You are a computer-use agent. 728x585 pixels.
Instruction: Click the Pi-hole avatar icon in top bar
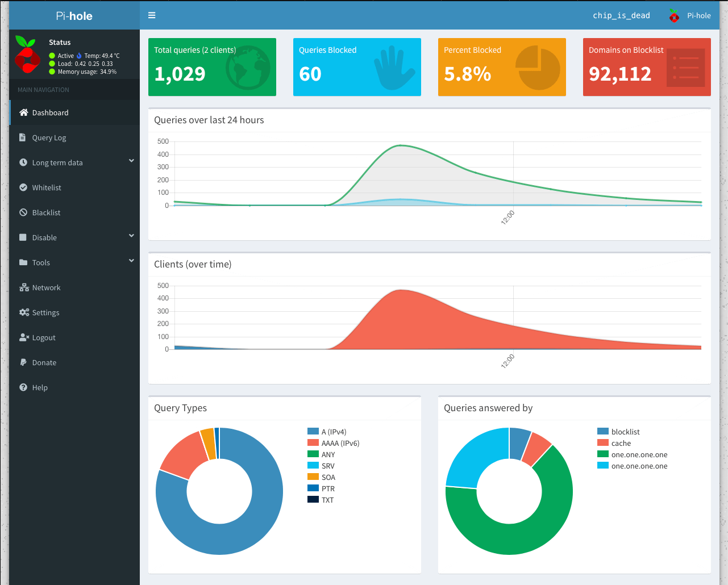tap(674, 16)
